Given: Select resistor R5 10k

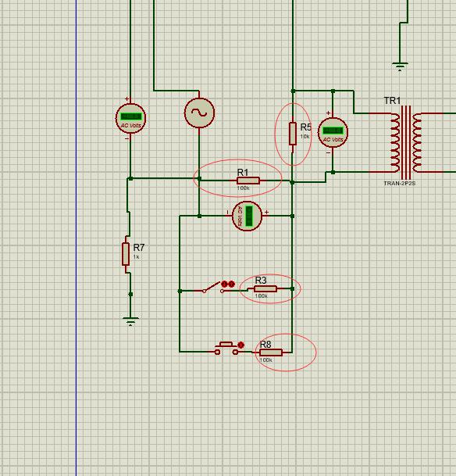Looking at the screenshot, I should tap(292, 134).
